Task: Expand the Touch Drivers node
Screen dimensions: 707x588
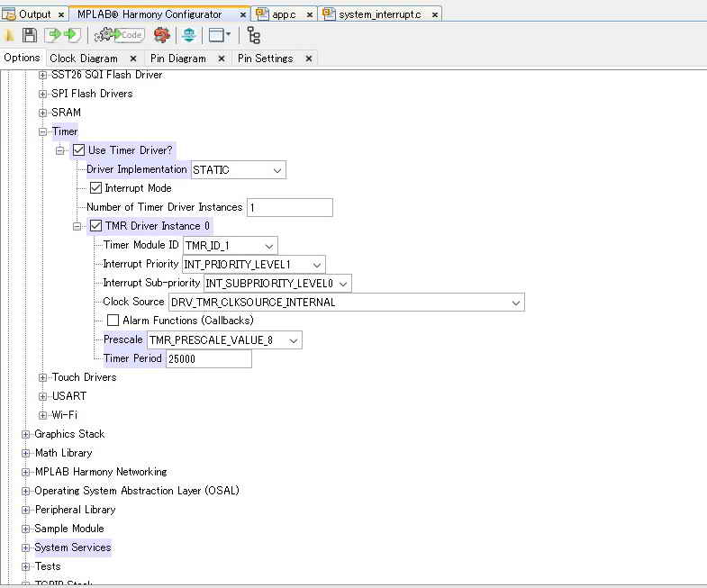Action: [43, 378]
